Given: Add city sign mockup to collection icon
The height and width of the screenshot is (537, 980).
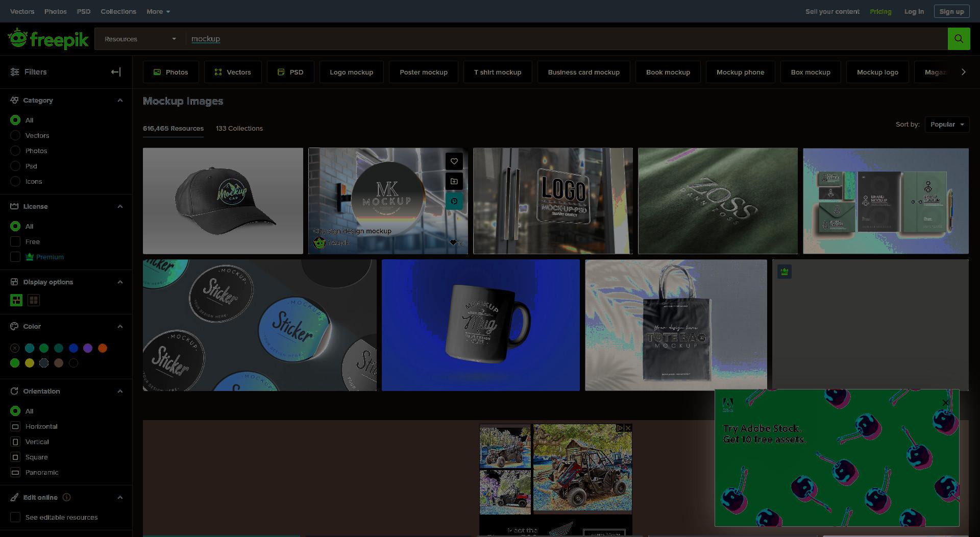Looking at the screenshot, I should click(x=454, y=181).
